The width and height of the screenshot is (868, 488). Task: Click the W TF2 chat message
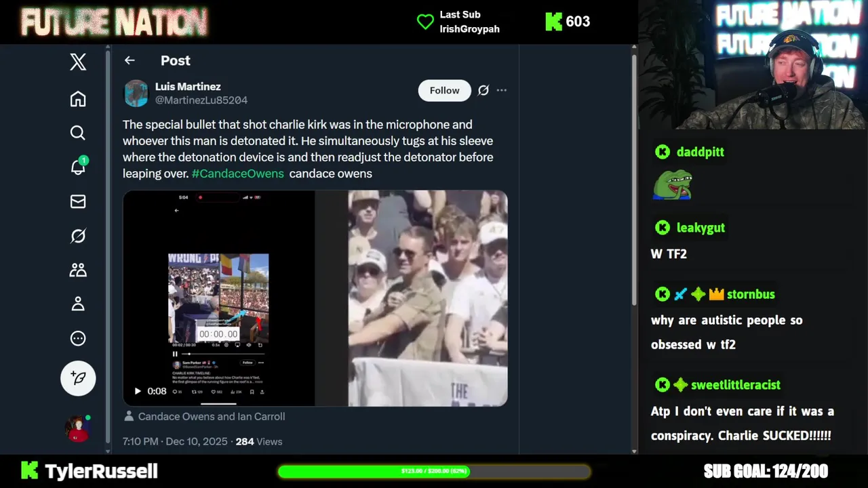(x=669, y=254)
